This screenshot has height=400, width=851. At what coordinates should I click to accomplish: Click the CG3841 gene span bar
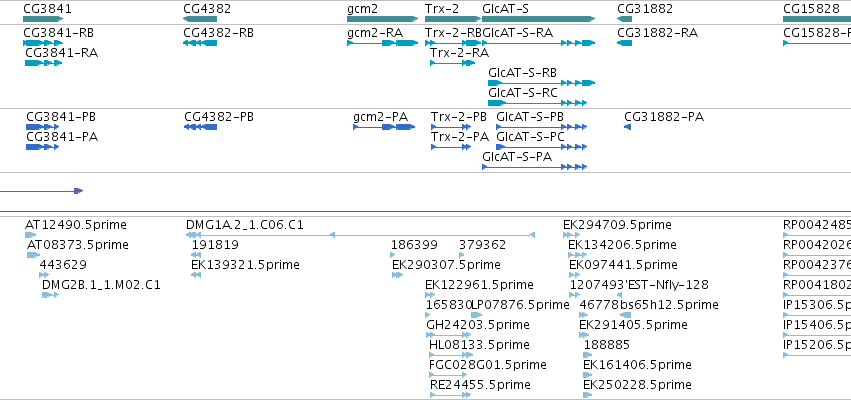tap(43, 19)
